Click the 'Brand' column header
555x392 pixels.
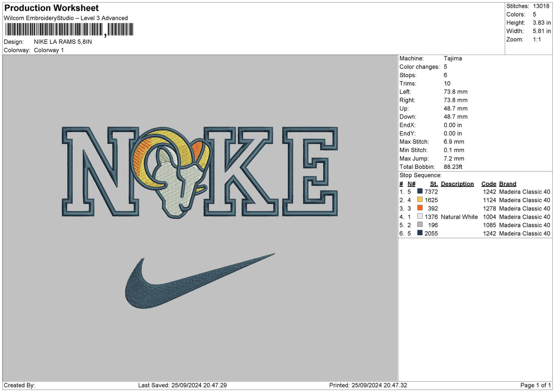click(x=508, y=184)
